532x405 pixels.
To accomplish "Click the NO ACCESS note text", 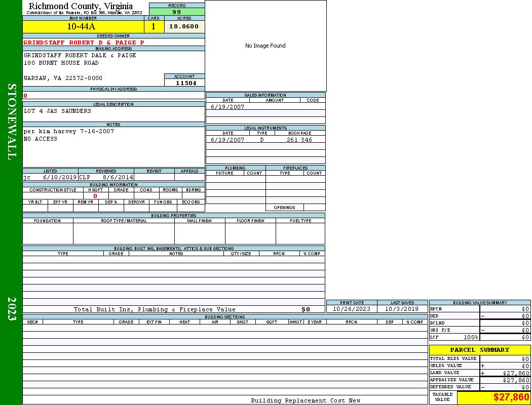I will click(41, 139).
